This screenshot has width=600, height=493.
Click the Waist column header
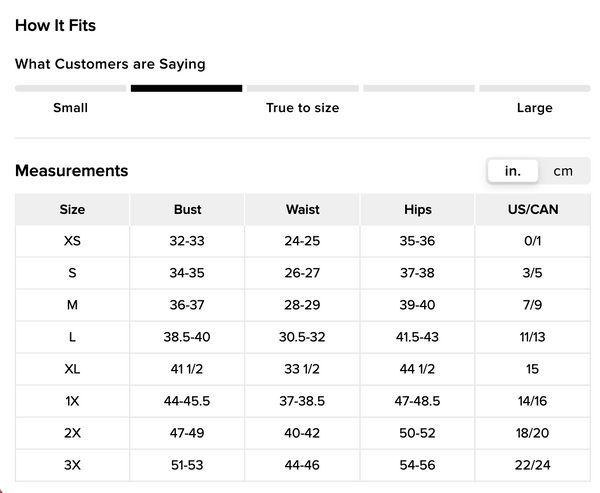click(x=302, y=210)
